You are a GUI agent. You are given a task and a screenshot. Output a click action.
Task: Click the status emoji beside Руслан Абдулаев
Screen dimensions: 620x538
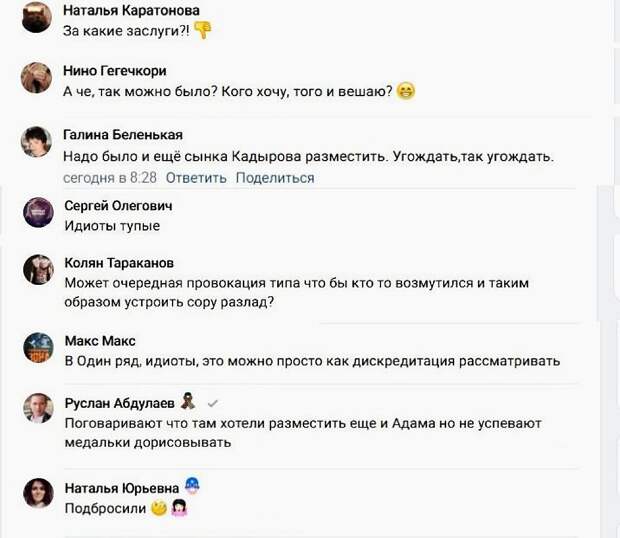[188, 401]
